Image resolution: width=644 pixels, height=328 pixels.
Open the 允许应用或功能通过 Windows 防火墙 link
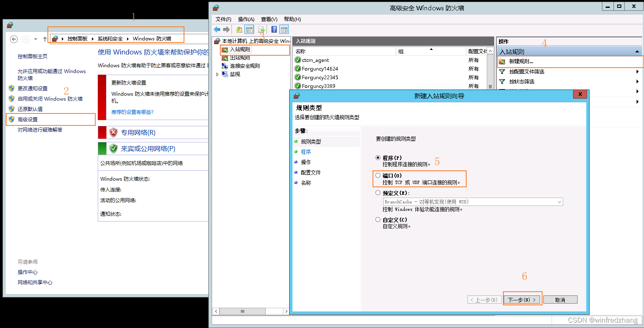point(52,74)
